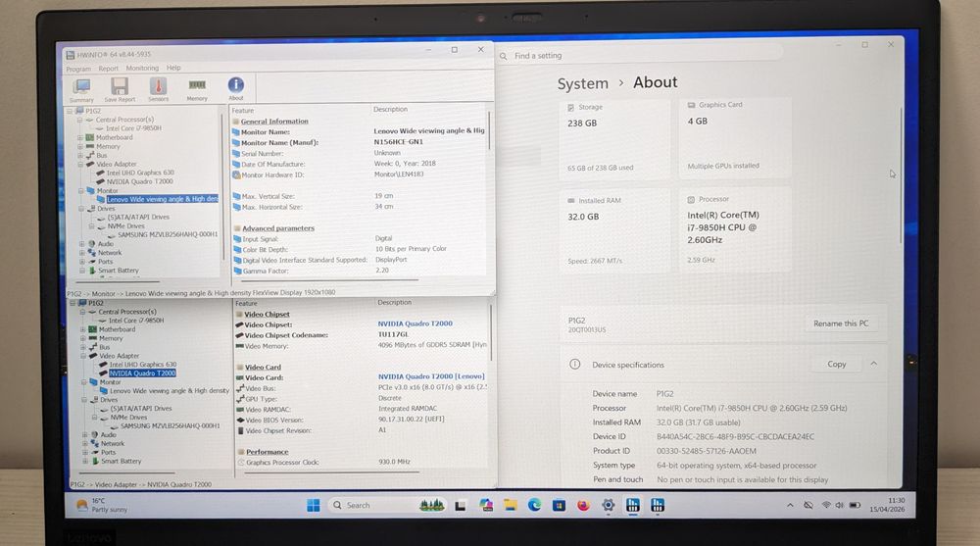The width and height of the screenshot is (980, 546).
Task: Open the Monitoring menu
Action: point(142,69)
